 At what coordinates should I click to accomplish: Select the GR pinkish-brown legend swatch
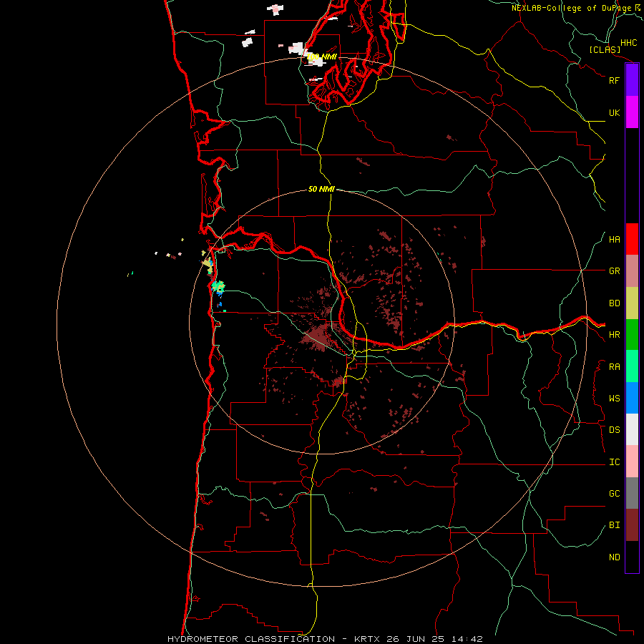click(x=632, y=271)
